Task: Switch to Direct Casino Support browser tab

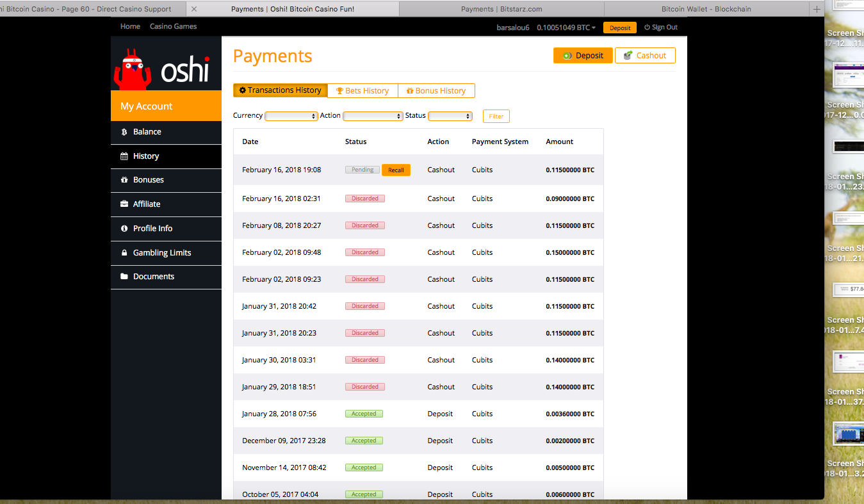Action: pos(93,9)
